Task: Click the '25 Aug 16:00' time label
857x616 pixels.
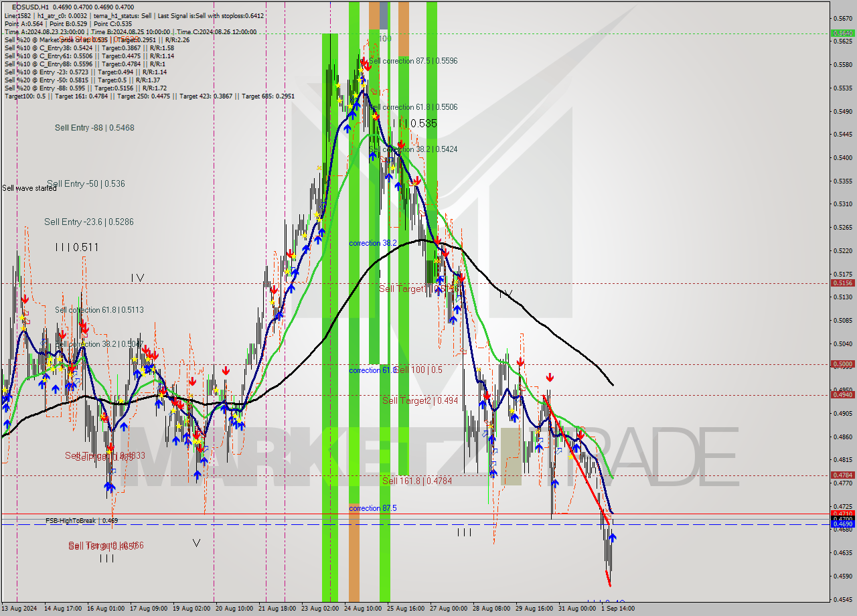Action: (406, 609)
